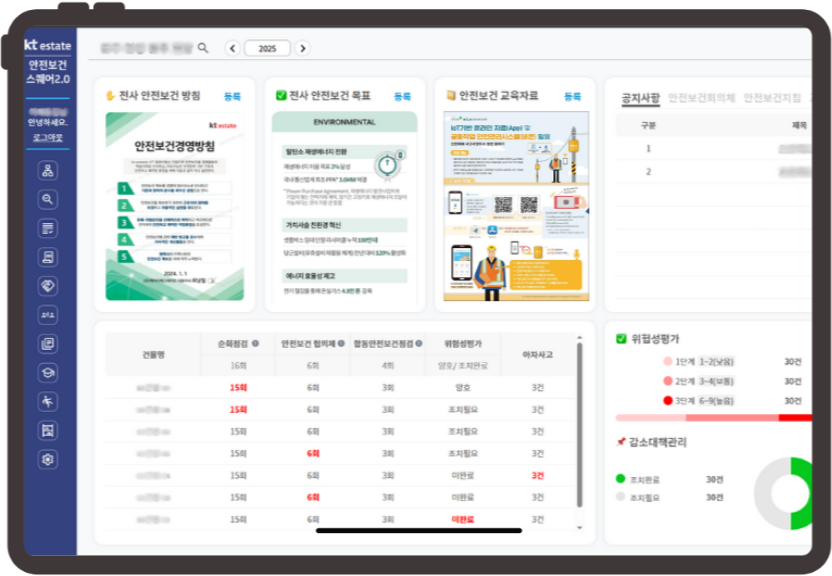
Task: Click the 로그아웃 logout link
Action: click(47, 137)
